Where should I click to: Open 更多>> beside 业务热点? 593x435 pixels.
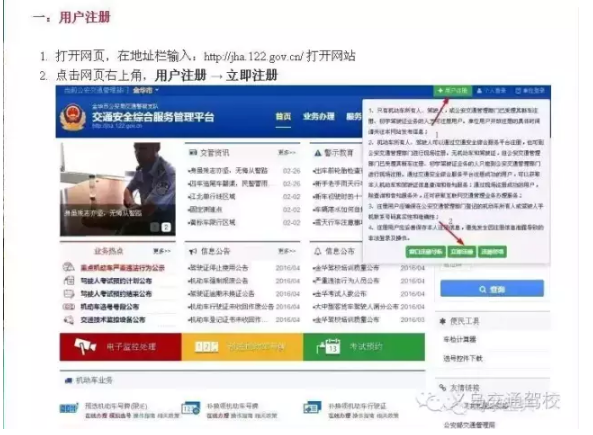pos(162,251)
